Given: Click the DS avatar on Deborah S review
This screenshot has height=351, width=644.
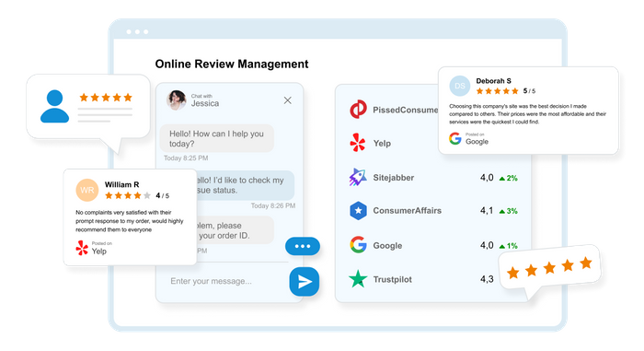Looking at the screenshot, I should [460, 86].
